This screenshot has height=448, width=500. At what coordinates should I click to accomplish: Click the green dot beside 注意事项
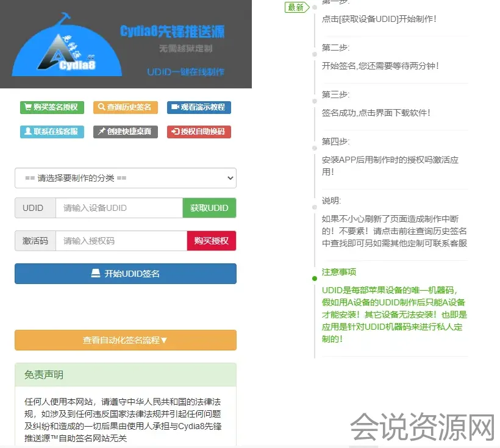tap(315, 278)
